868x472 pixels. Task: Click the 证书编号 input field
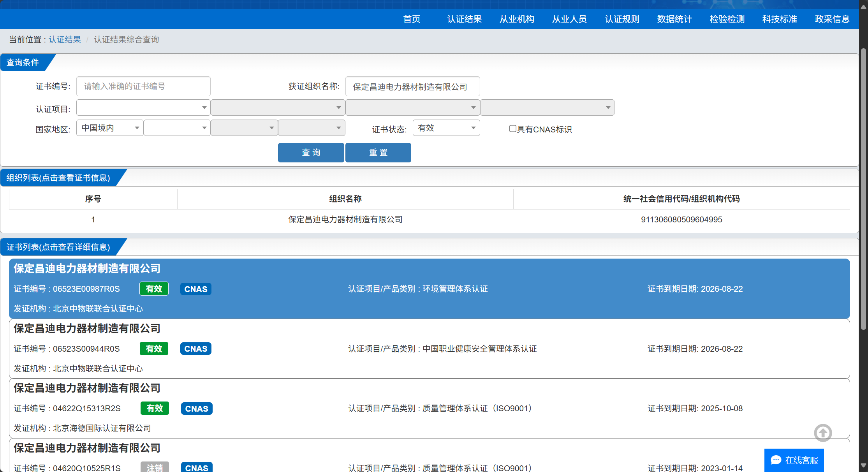pos(143,86)
